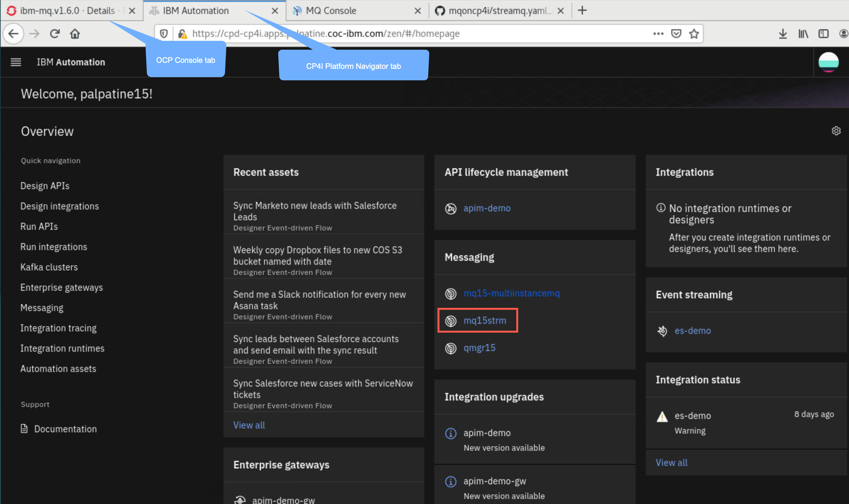This screenshot has width=849, height=504.
Task: Go to the browser home page
Action: tap(75, 34)
